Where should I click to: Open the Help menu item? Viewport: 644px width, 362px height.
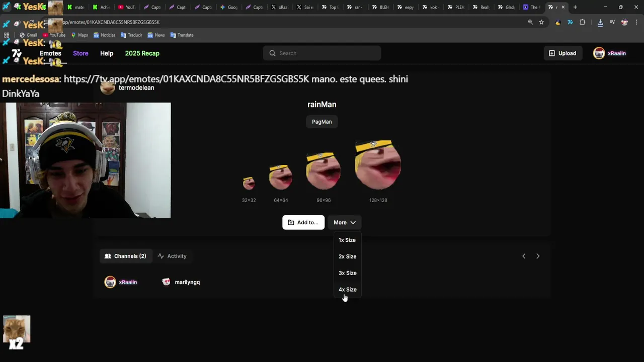coord(107,53)
